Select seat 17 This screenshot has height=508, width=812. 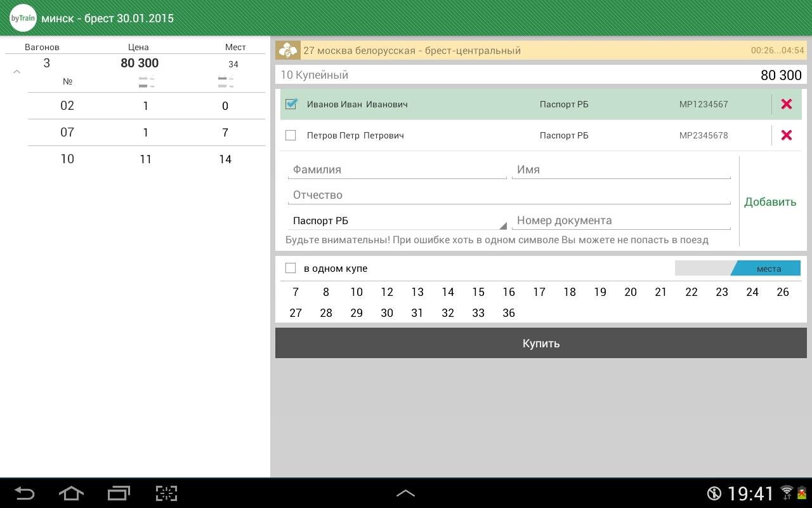[x=539, y=292]
